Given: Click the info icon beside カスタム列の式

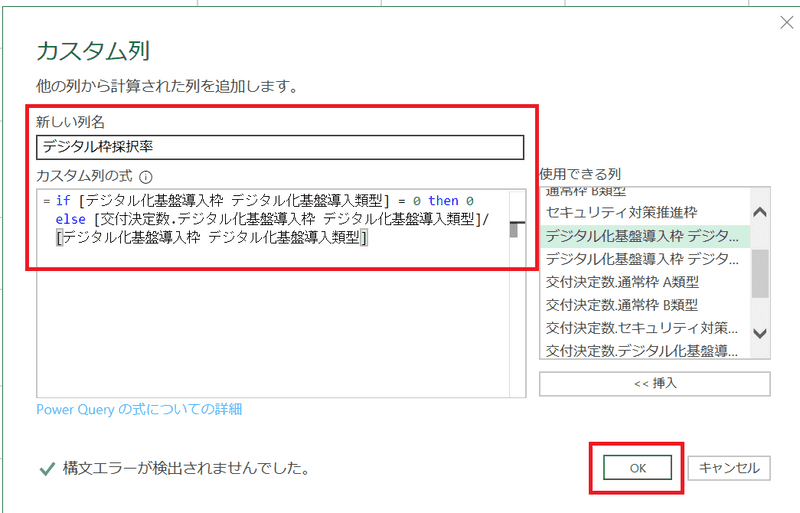Looking at the screenshot, I should (146, 177).
